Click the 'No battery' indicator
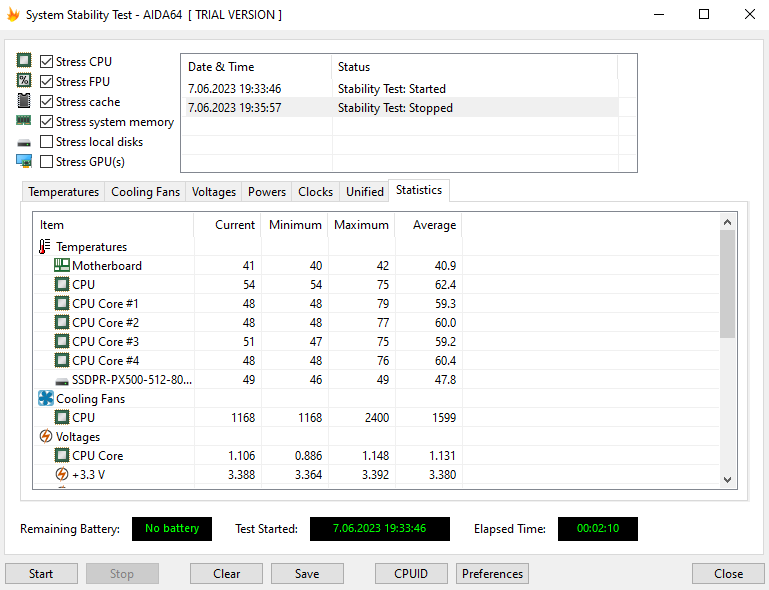Viewport: 769px width, 590px height. pos(172,529)
